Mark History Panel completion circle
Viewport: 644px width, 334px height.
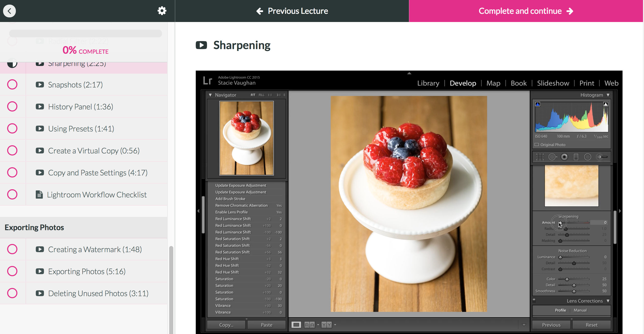12,106
